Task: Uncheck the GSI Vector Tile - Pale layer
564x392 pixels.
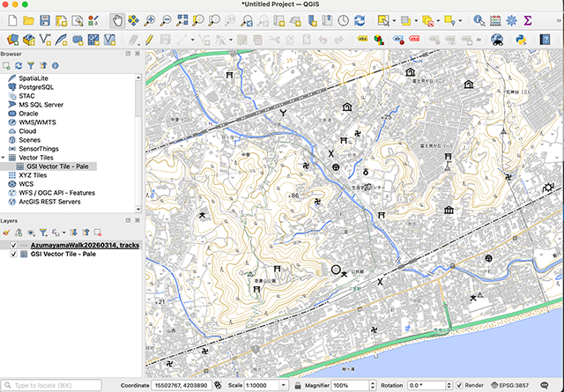Action: (14, 254)
